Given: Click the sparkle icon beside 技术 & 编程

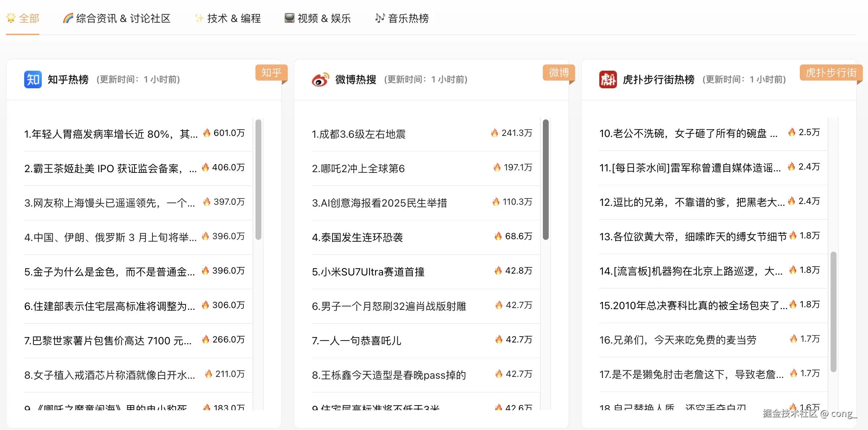Looking at the screenshot, I should 199,18.
